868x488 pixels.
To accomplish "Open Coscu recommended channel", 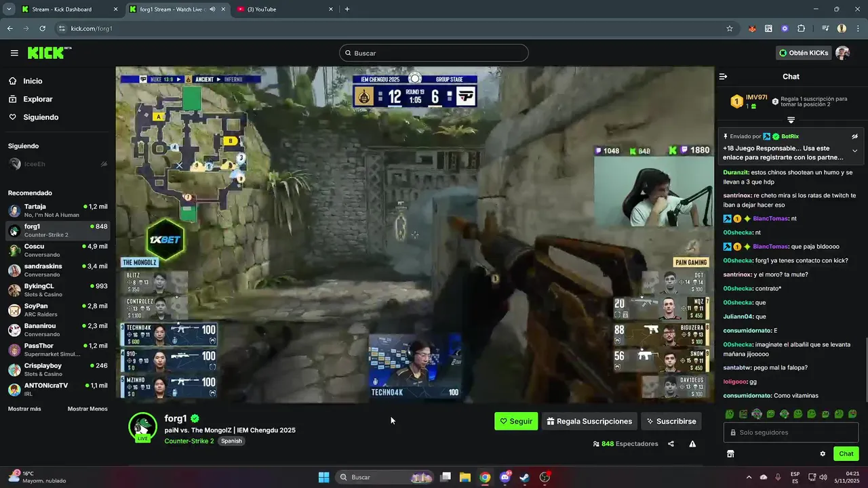I will coord(58,250).
